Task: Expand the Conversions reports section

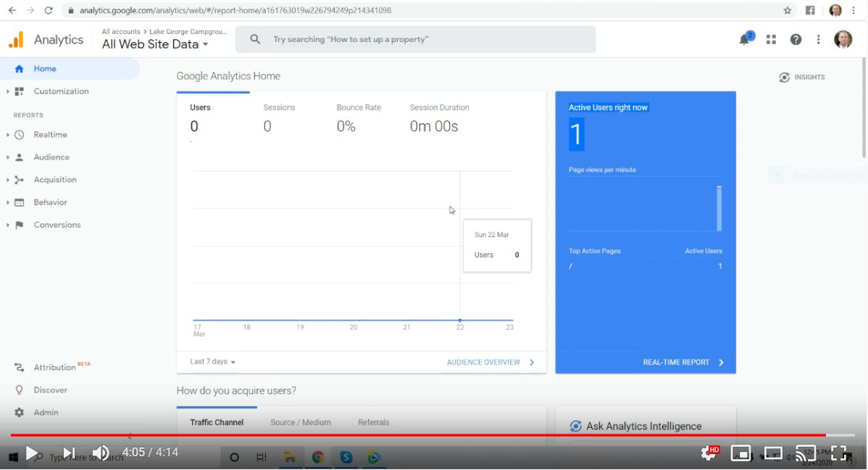Action: click(7, 225)
